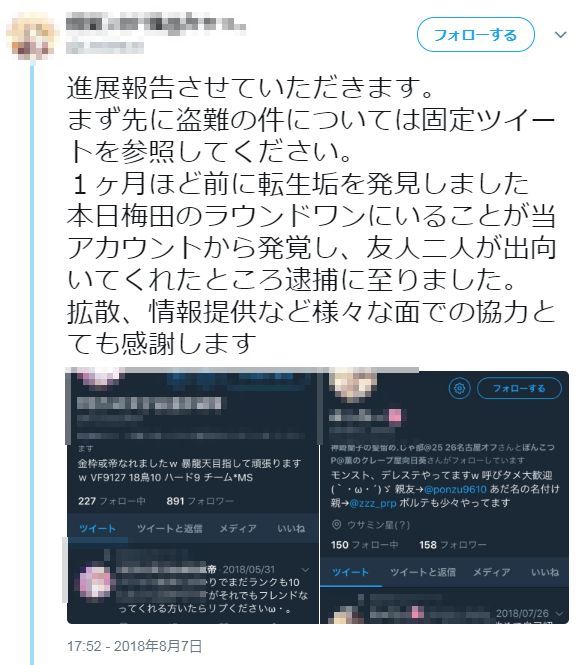
Task: Open the left embedded profile screenshot
Action: (x=192, y=496)
